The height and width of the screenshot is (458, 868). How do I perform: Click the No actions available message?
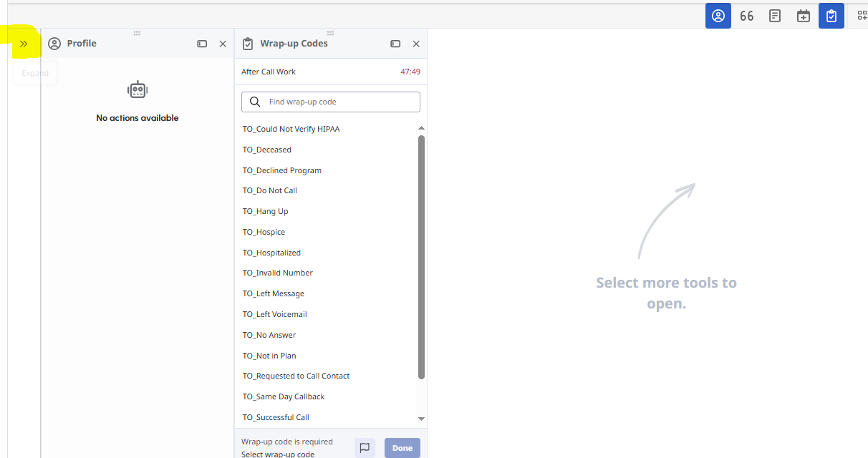(138, 118)
